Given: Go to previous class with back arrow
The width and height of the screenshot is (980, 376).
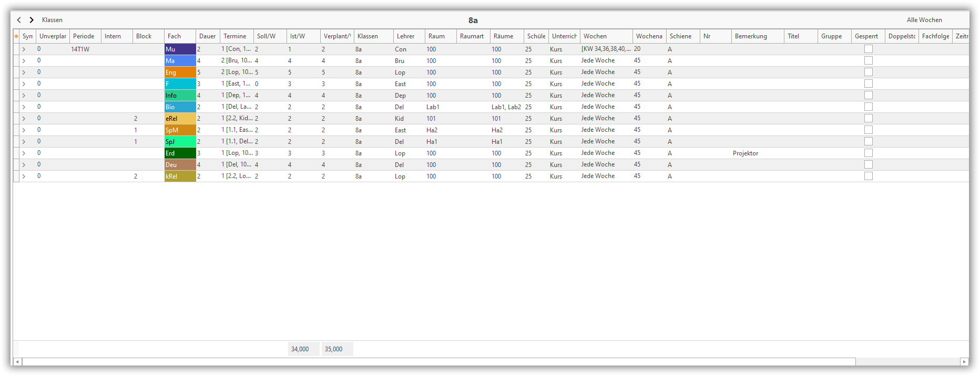Looking at the screenshot, I should pyautogui.click(x=19, y=20).
